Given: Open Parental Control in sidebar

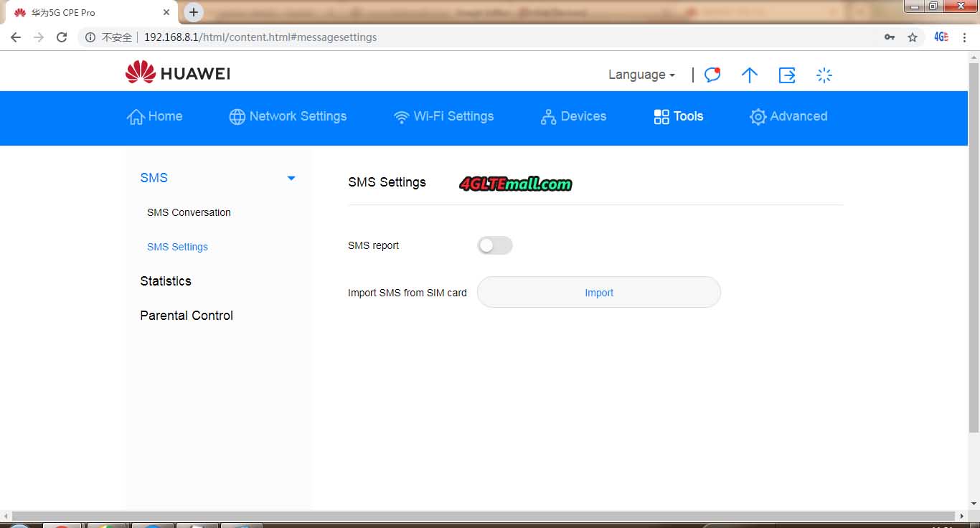Looking at the screenshot, I should coord(187,316).
